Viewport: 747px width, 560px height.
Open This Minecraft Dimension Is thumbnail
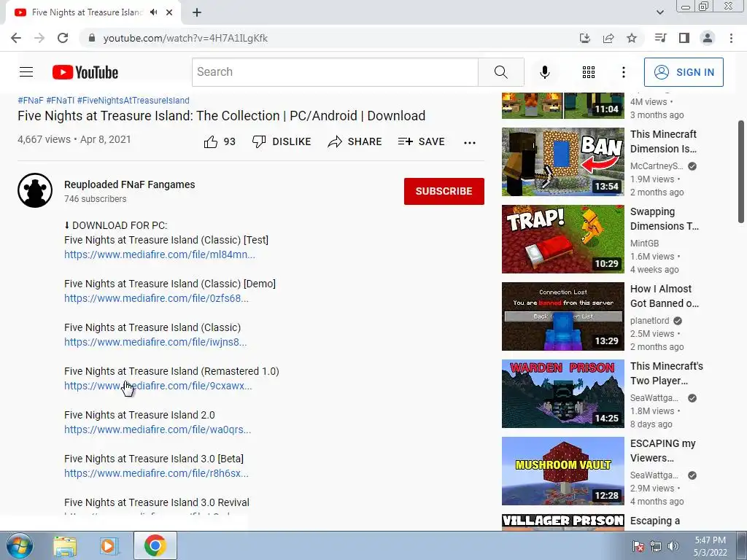[x=562, y=162]
